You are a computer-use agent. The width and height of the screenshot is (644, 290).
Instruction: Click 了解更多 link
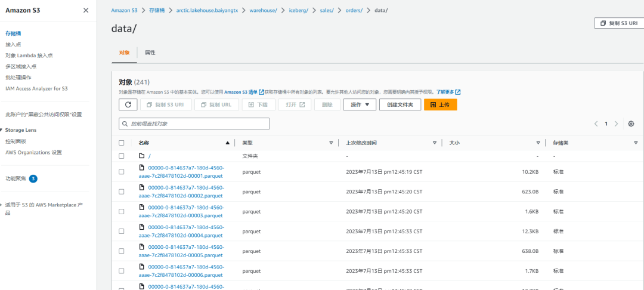(445, 92)
